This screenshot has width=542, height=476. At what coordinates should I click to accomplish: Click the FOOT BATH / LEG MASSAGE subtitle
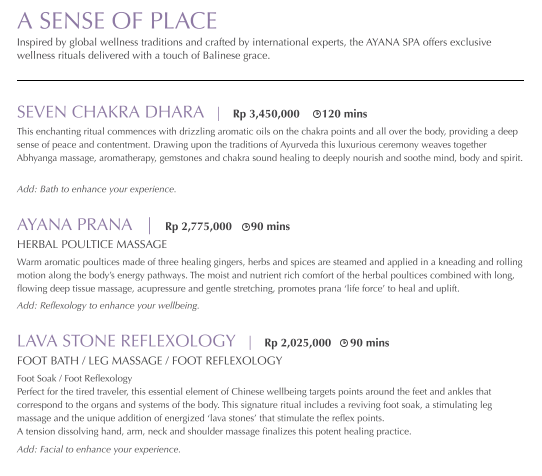click(x=150, y=361)
